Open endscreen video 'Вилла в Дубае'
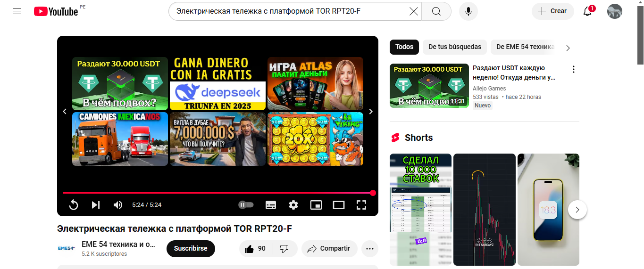644x269 pixels. coord(217,139)
